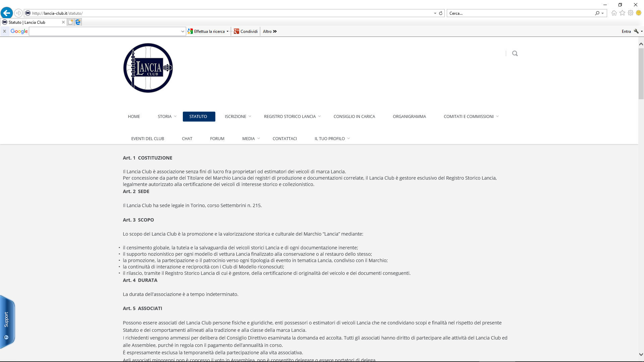
Task: Expand the IL TUO PROFILO chevron
Action: point(348,138)
